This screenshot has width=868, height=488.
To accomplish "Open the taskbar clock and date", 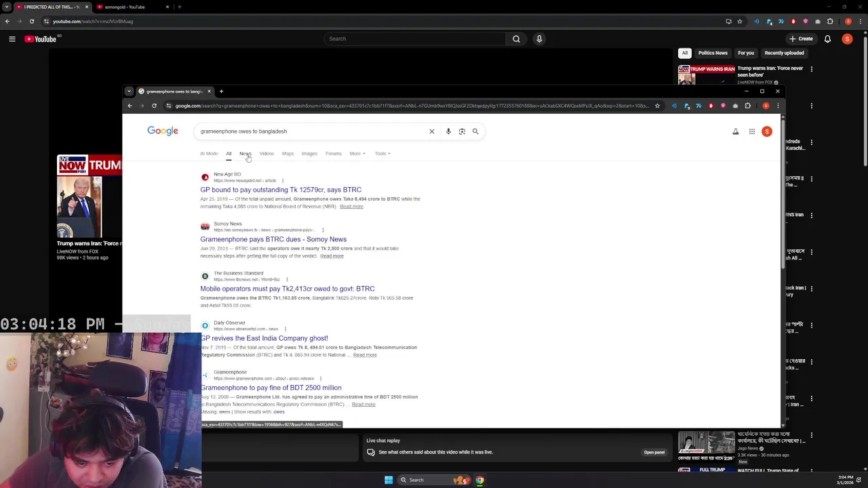I will [x=845, y=480].
